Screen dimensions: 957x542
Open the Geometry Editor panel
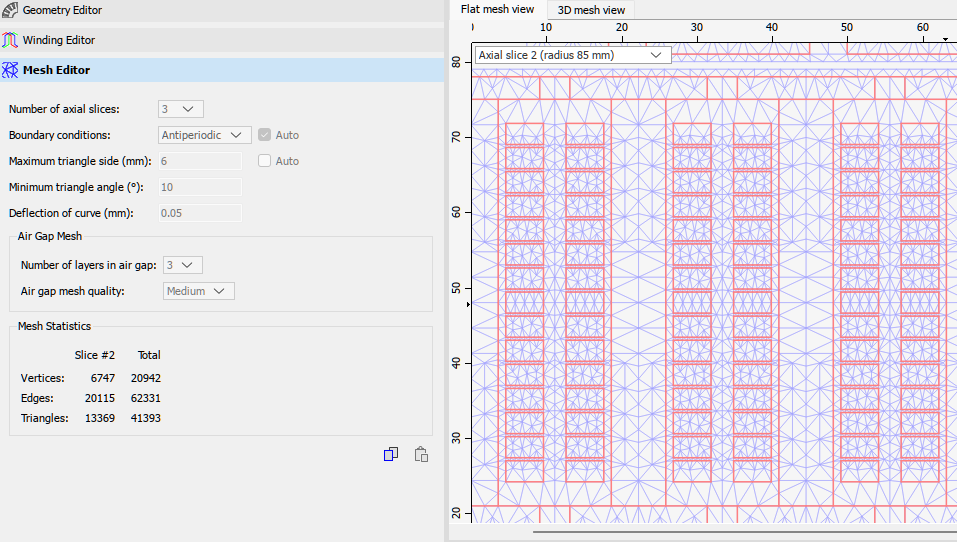(222, 10)
